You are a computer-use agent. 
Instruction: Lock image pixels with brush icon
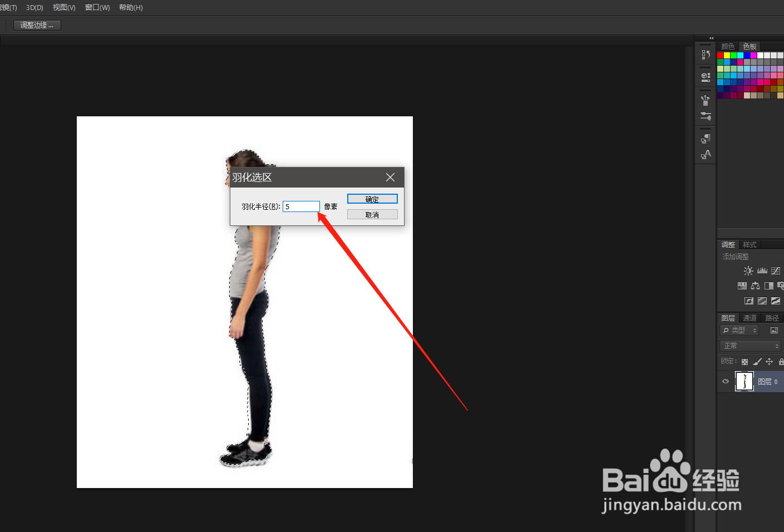click(757, 362)
